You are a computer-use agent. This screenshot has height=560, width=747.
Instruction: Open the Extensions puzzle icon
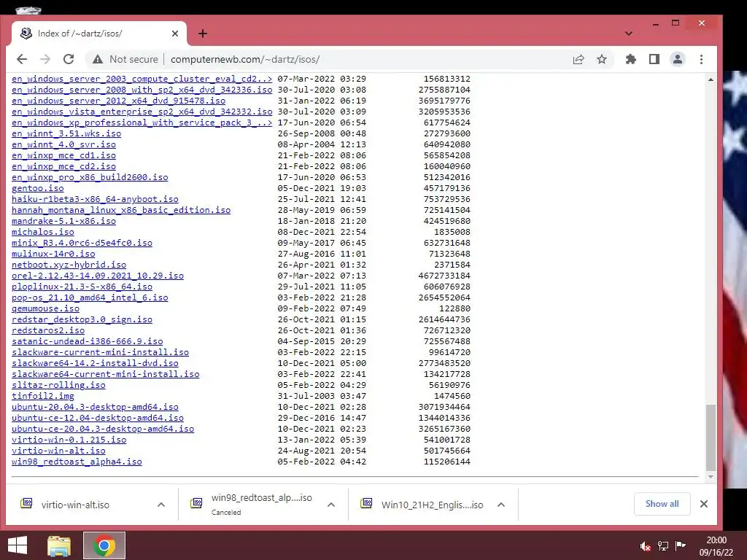pos(631,59)
